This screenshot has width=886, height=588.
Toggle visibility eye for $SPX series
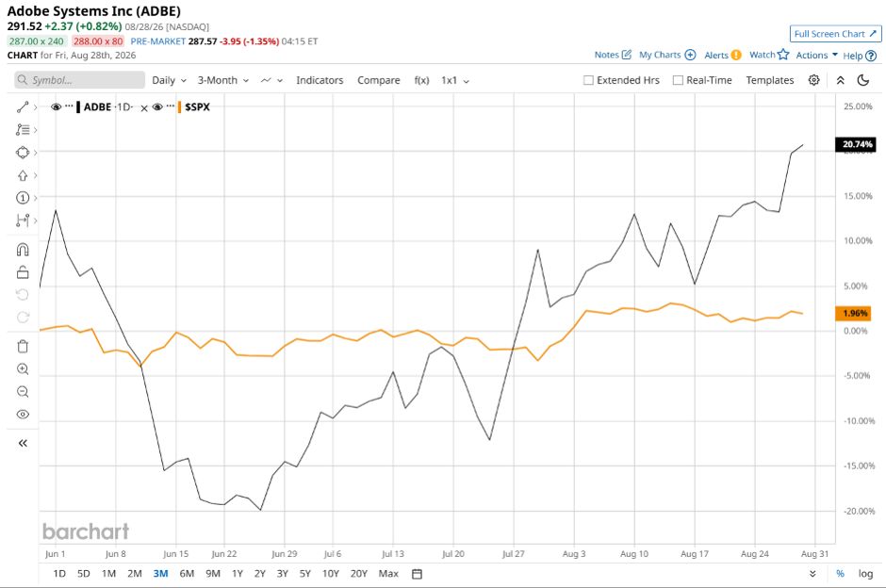point(157,106)
